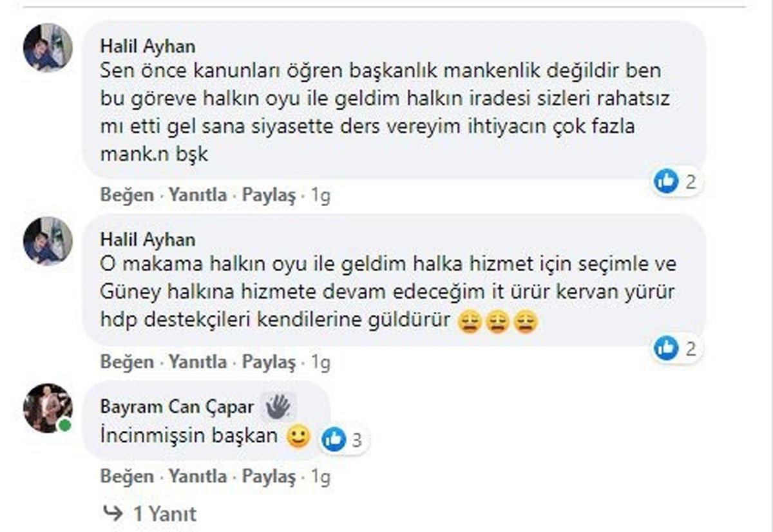Share the first comment using Paylaş

coord(269,195)
